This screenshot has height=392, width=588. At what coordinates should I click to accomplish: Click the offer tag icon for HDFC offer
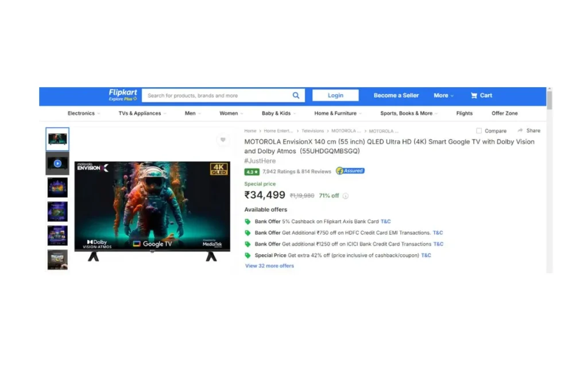click(247, 232)
